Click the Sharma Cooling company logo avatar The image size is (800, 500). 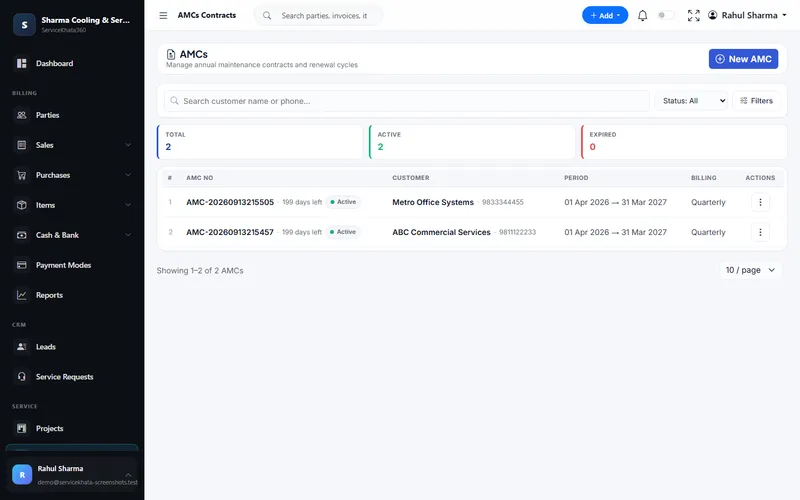click(24, 24)
